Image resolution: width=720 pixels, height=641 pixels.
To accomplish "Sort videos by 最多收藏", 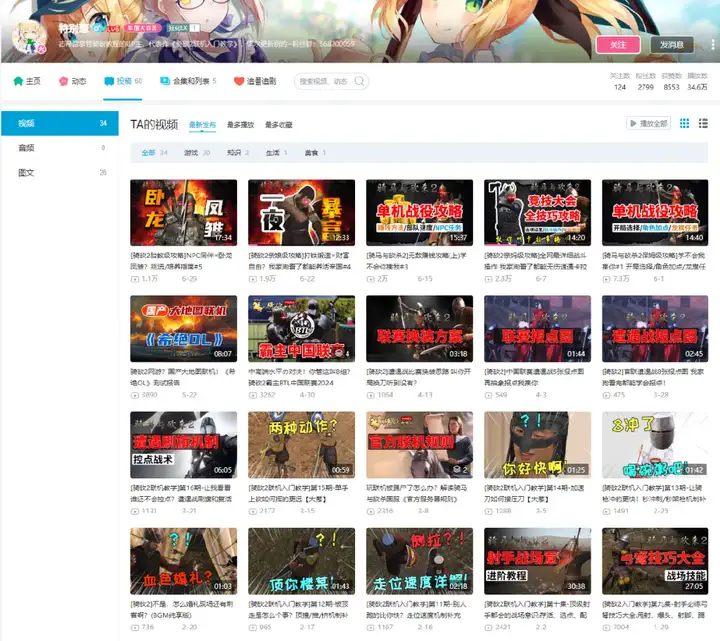I will (279, 125).
